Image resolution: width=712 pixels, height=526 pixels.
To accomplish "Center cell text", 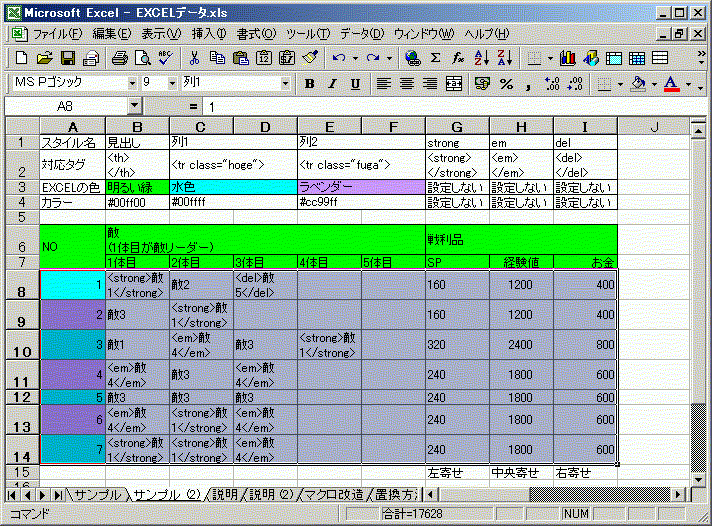I will (407, 84).
